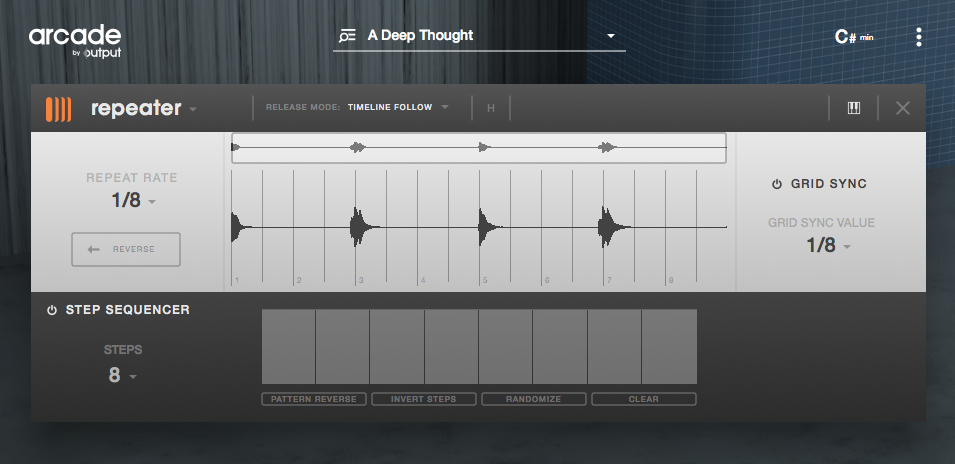Open the preset browser search icon
This screenshot has width=955, height=464.
[347, 36]
